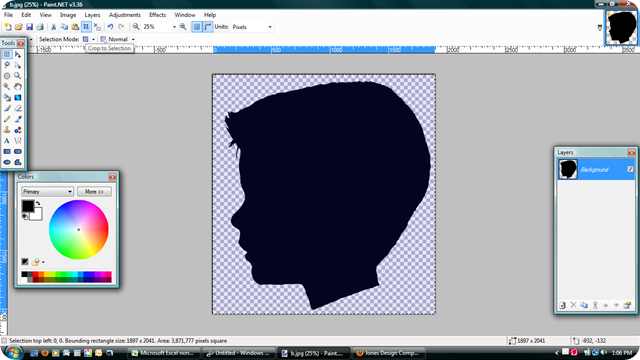Select the Clone Stamp tool
This screenshot has width=640, height=360.
tap(7, 130)
